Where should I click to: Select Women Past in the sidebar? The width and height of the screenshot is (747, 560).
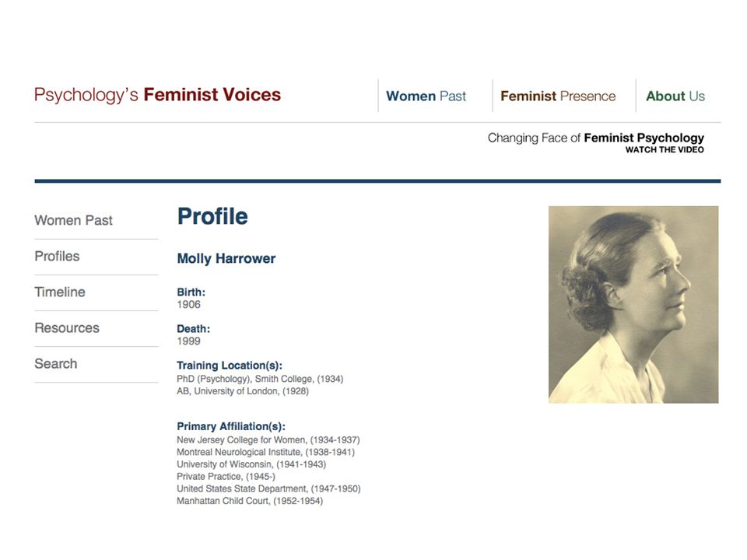(73, 220)
